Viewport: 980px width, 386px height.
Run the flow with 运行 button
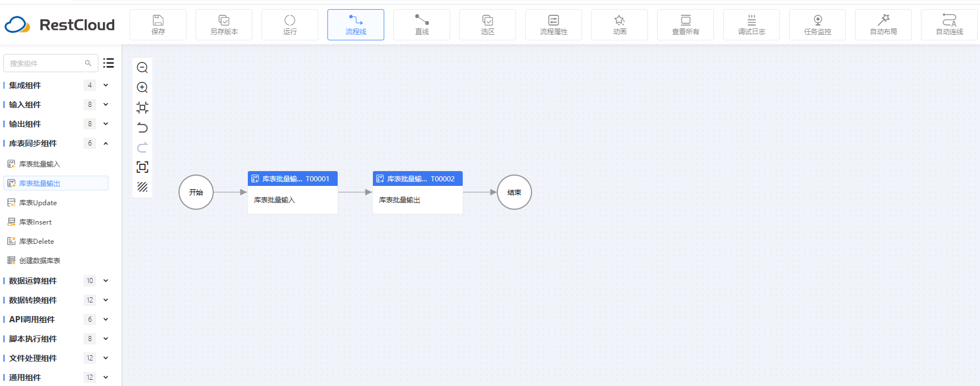(x=290, y=24)
